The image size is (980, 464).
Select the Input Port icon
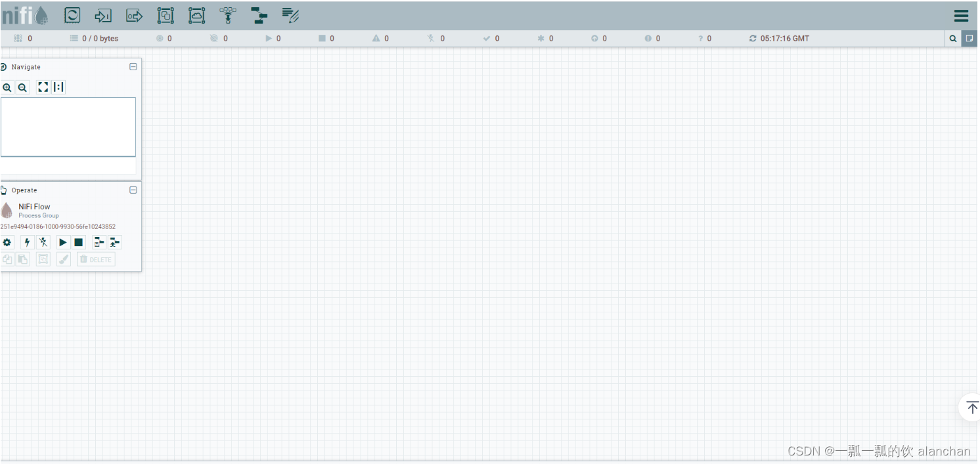point(103,16)
